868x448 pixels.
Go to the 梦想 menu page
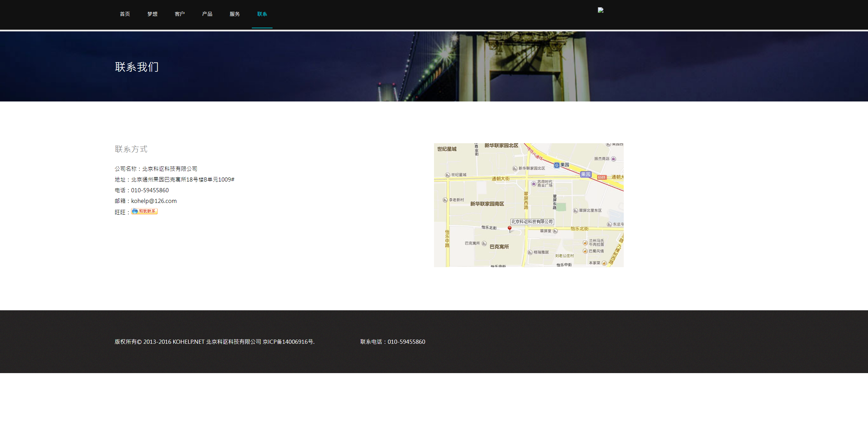[152, 14]
